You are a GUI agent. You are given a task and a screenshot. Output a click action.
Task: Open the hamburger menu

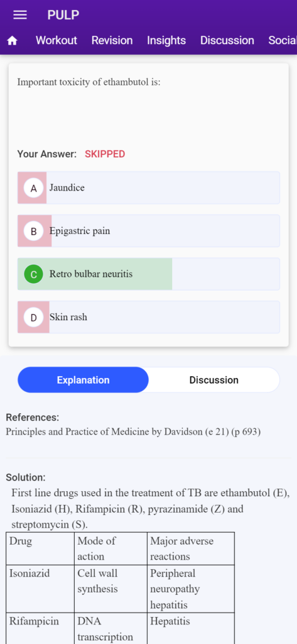click(20, 15)
